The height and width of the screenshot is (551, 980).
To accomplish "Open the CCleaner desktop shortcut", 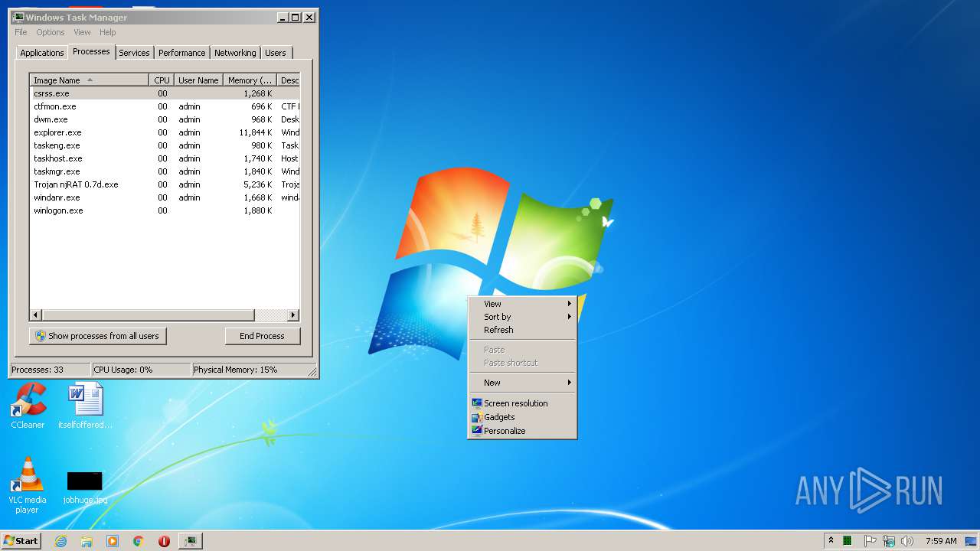I will 28,406.
